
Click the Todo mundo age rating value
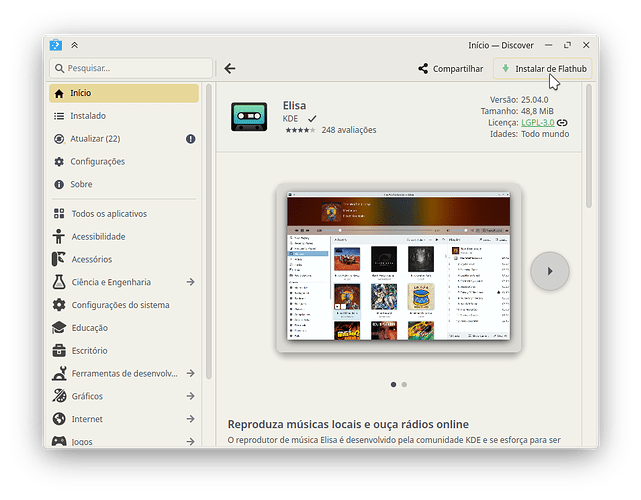(x=545, y=134)
